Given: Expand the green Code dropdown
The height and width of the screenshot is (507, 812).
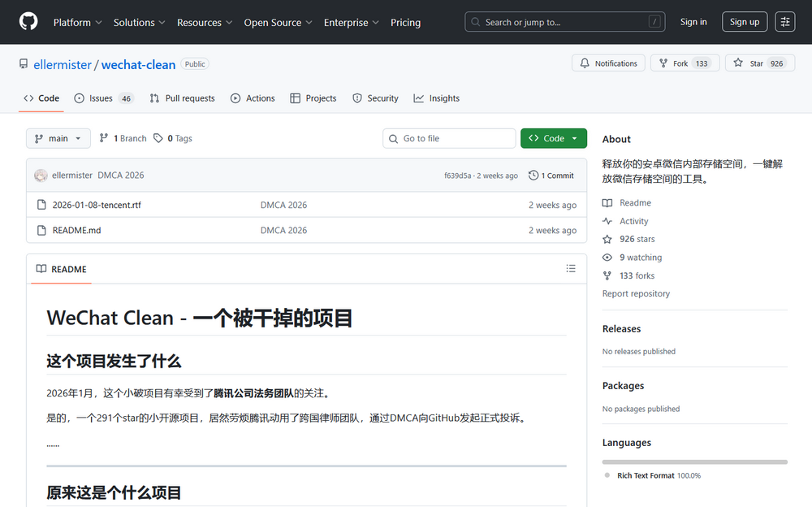Looking at the screenshot, I should [554, 138].
